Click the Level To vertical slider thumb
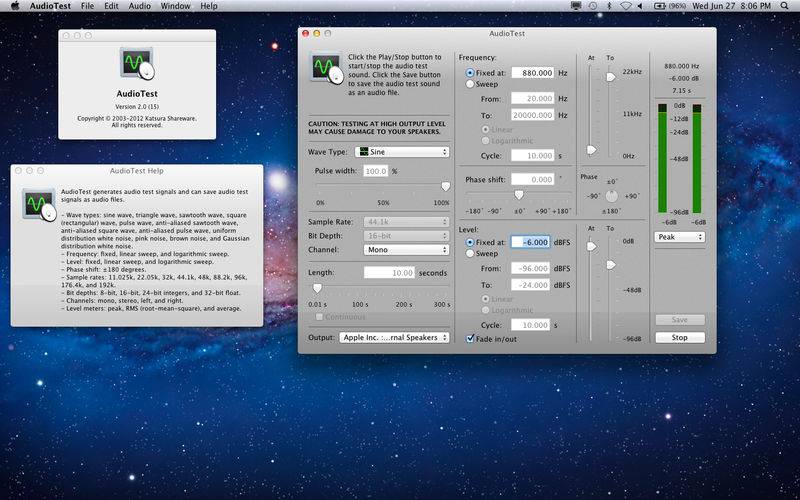 pos(610,265)
